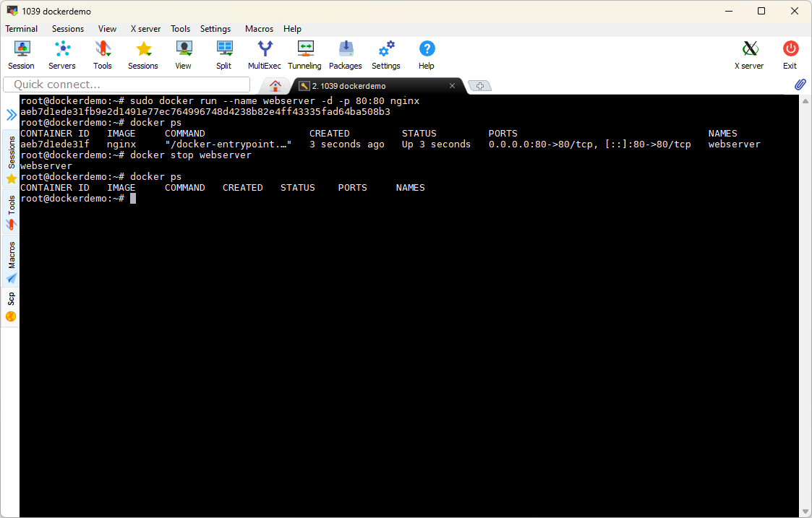The image size is (812, 518).
Task: Open the MultiExec mode
Action: click(265, 54)
